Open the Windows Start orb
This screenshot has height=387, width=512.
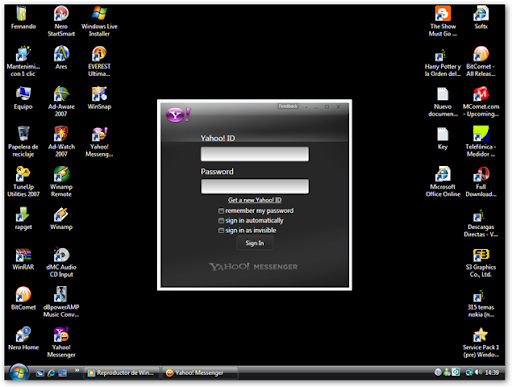[19, 372]
